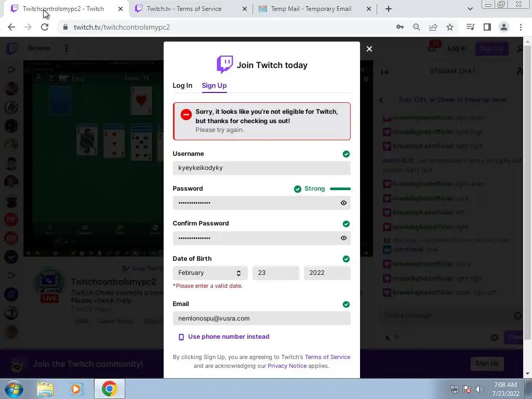Click the password strength bar
Viewport: 532px width, 399px height.
(x=340, y=189)
